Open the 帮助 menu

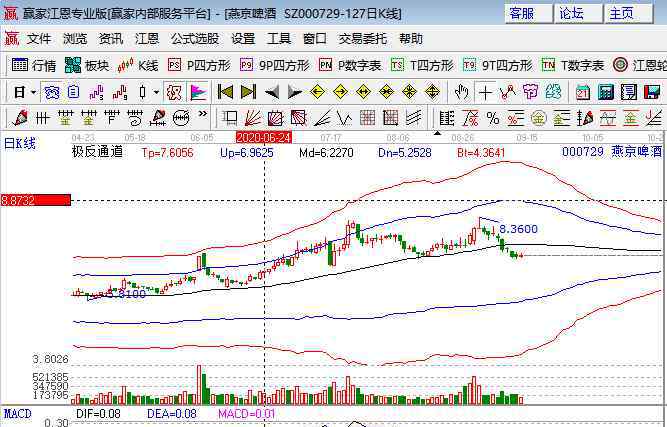click(410, 39)
